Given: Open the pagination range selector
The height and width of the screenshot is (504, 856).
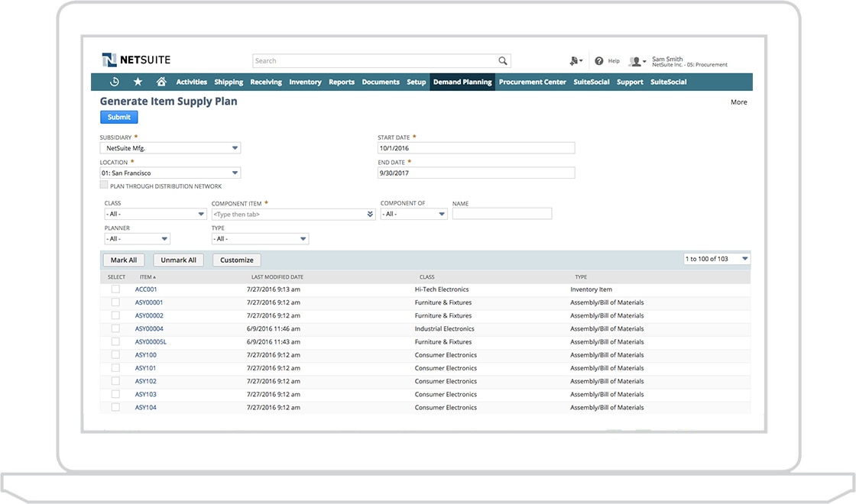Looking at the screenshot, I should 745,258.
